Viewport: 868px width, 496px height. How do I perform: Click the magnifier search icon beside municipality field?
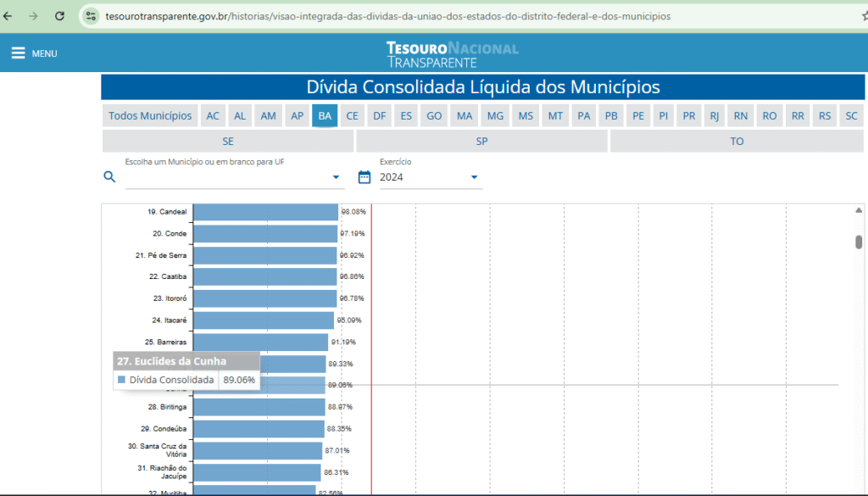[108, 176]
